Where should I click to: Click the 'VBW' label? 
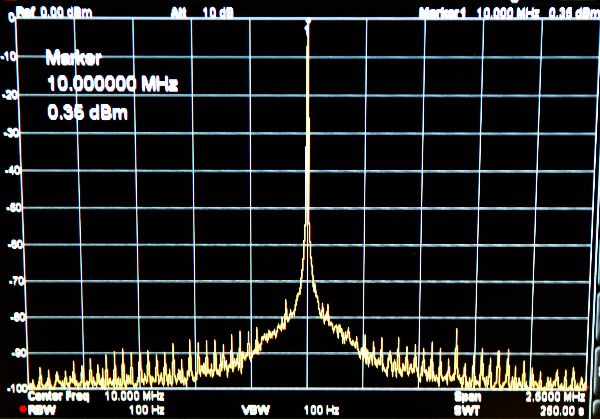(x=256, y=411)
